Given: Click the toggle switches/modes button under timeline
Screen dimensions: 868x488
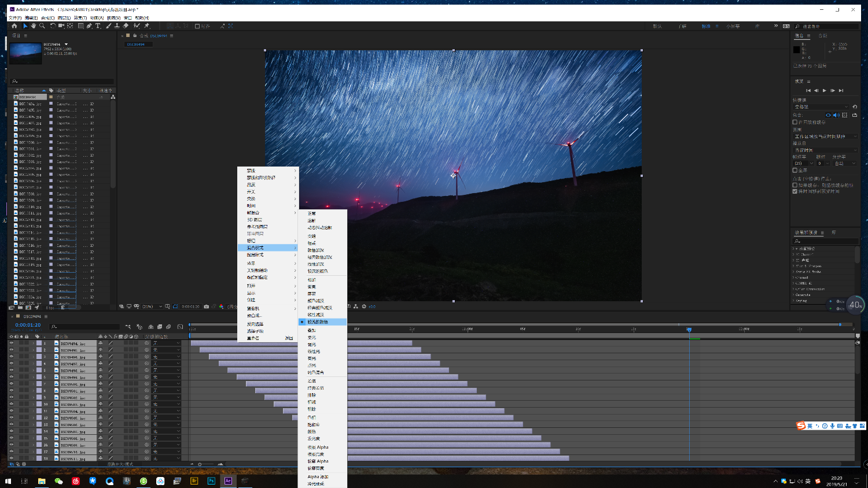Looking at the screenshot, I should [120, 464].
